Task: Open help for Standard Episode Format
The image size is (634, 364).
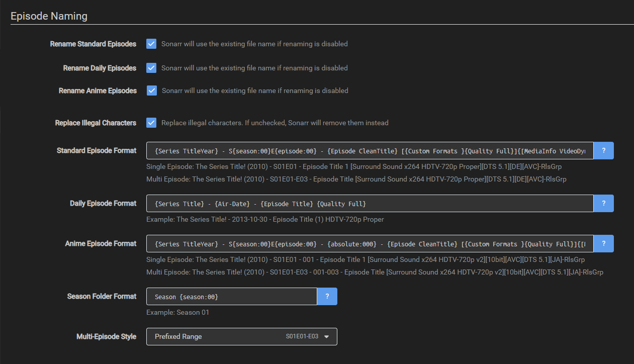Action: click(x=603, y=150)
